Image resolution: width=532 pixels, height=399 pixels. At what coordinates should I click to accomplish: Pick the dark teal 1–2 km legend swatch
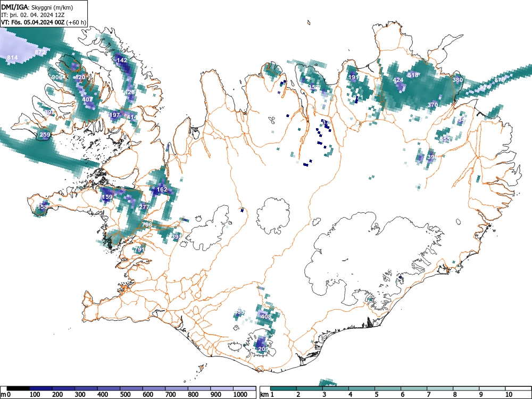tap(284, 388)
